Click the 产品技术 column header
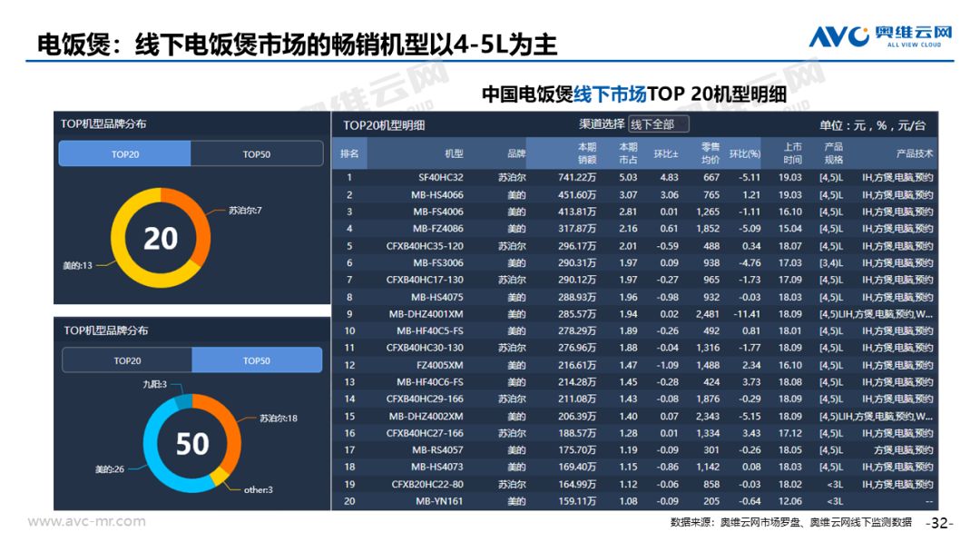980x552 pixels. (x=914, y=154)
